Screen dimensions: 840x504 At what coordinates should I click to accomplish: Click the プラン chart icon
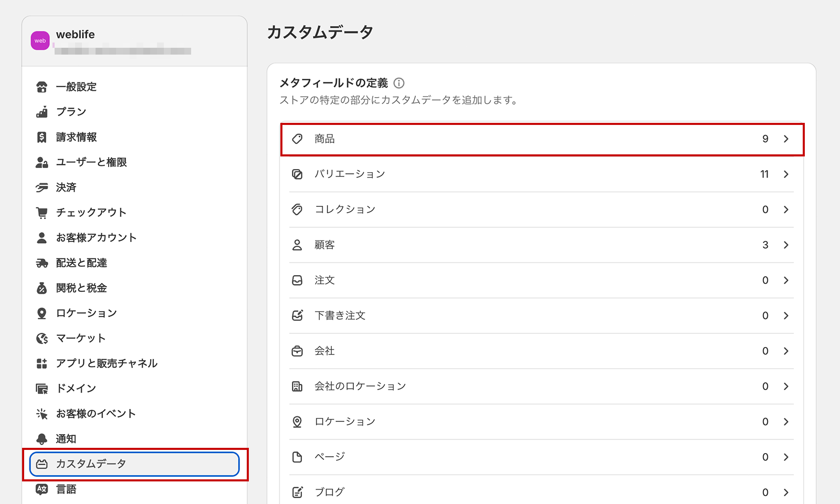(x=42, y=112)
